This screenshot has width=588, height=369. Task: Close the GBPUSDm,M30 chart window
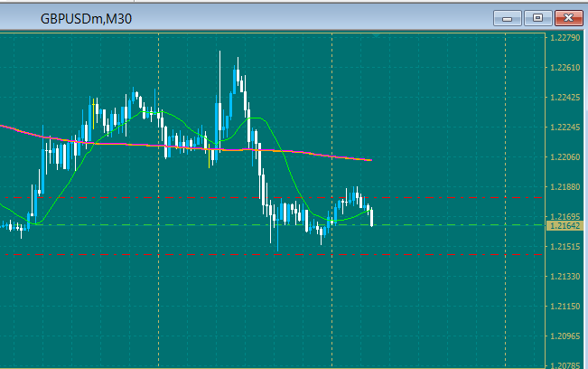[568, 18]
